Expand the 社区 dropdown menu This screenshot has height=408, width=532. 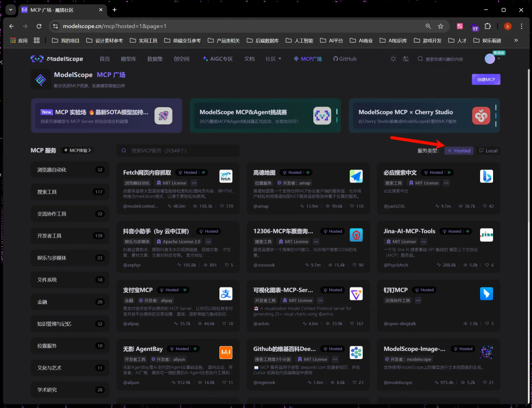pyautogui.click(x=273, y=59)
